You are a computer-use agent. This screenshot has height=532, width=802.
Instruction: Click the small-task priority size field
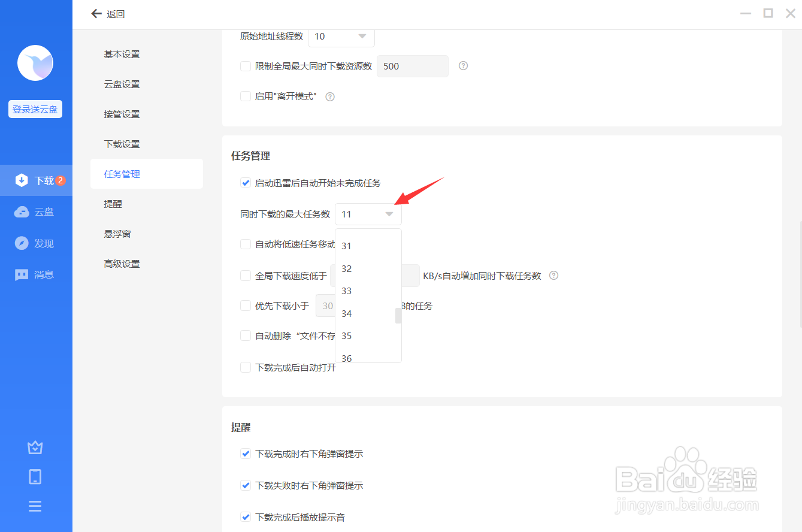pos(325,306)
